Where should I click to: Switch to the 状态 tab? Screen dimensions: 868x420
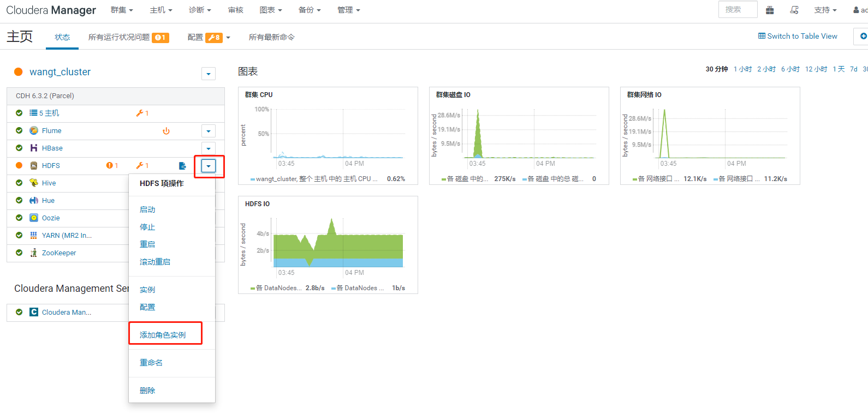tap(62, 37)
